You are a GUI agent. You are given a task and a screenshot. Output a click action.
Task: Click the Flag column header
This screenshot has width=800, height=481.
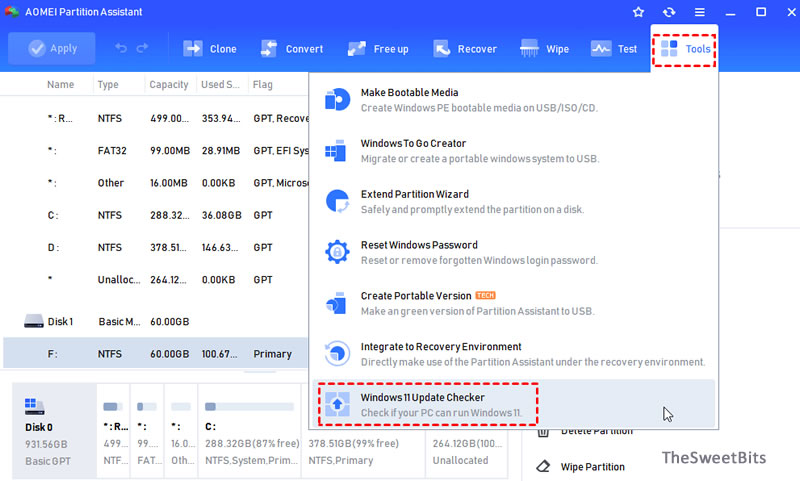tap(263, 85)
